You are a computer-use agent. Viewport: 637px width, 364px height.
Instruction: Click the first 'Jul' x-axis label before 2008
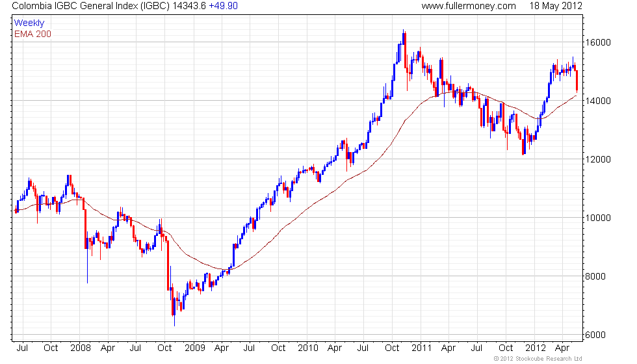[22, 348]
